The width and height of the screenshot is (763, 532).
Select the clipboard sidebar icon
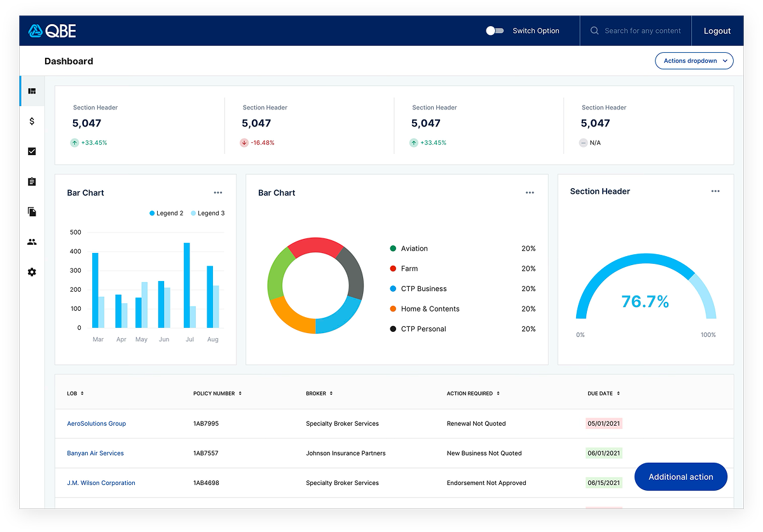(x=32, y=182)
